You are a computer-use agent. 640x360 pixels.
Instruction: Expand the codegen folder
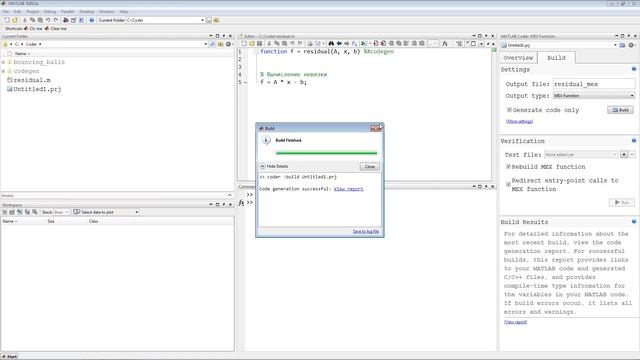[x=3, y=71]
